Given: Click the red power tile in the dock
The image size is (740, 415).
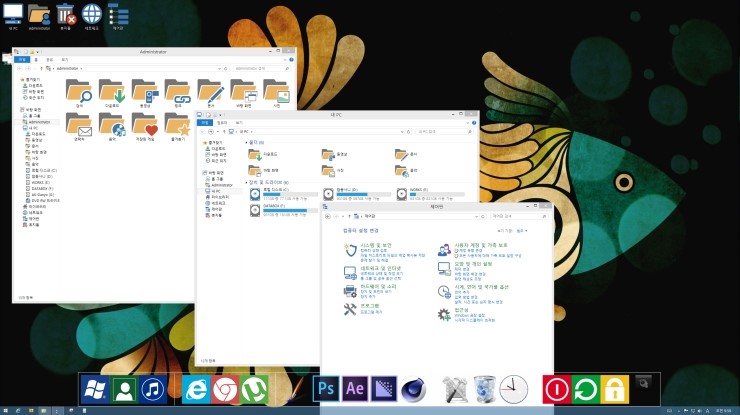Looking at the screenshot, I should pos(556,390).
